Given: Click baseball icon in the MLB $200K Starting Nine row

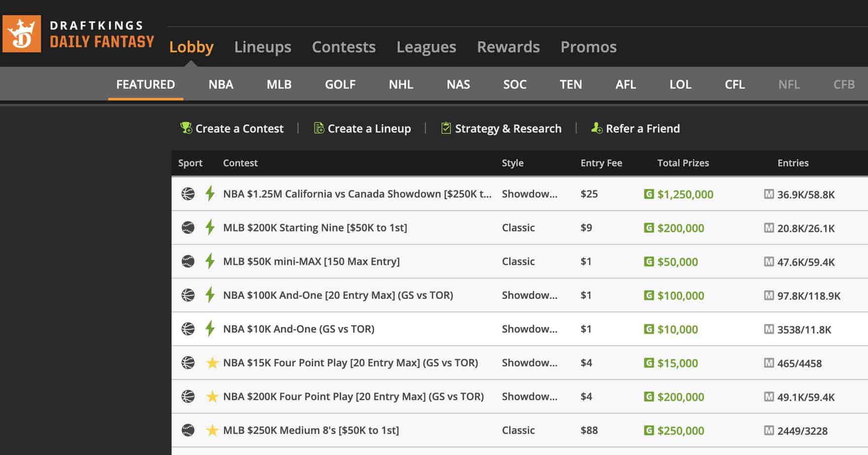Looking at the screenshot, I should click(188, 227).
